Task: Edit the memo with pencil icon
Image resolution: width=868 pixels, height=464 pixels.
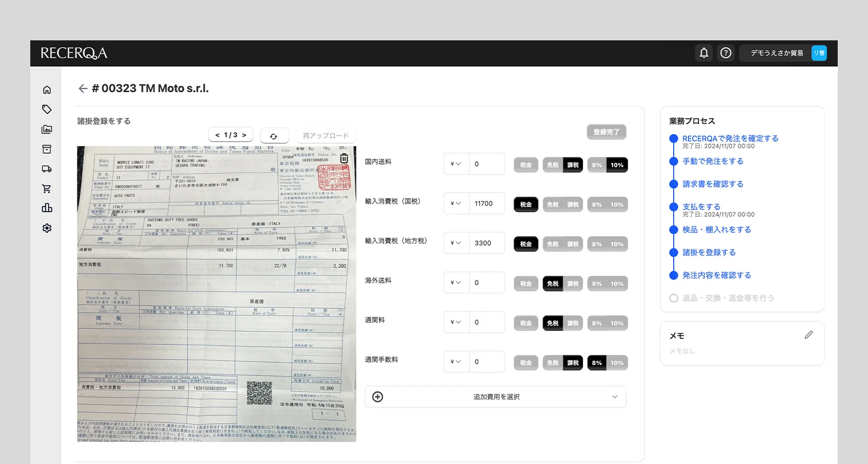Action: [808, 335]
